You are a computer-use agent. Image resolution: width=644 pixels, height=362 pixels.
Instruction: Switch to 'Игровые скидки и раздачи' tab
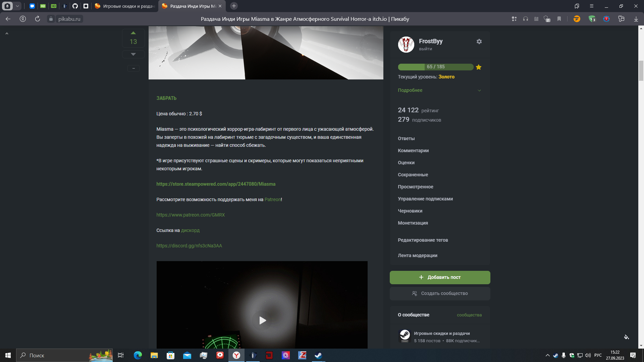coord(125,6)
